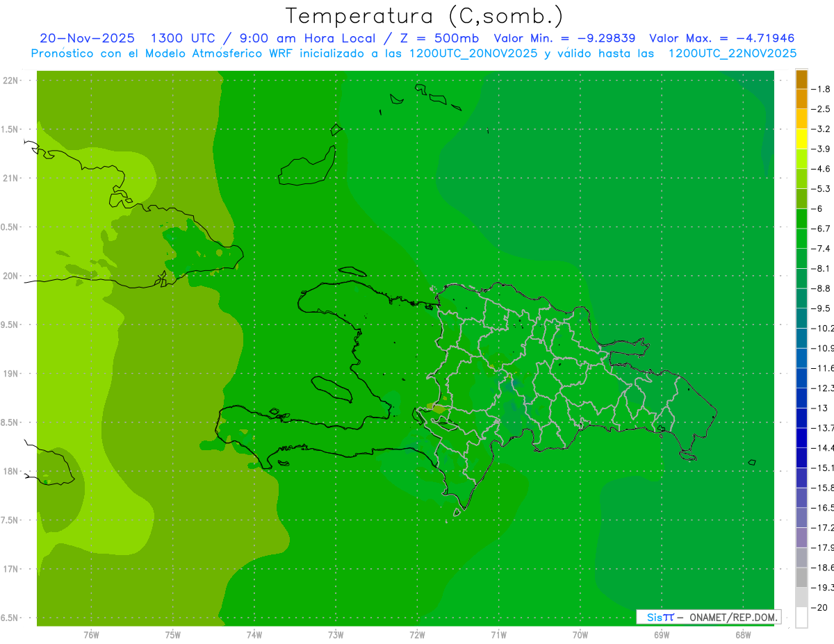Click 'Valor Min. = -9.29839' value

[565, 38]
